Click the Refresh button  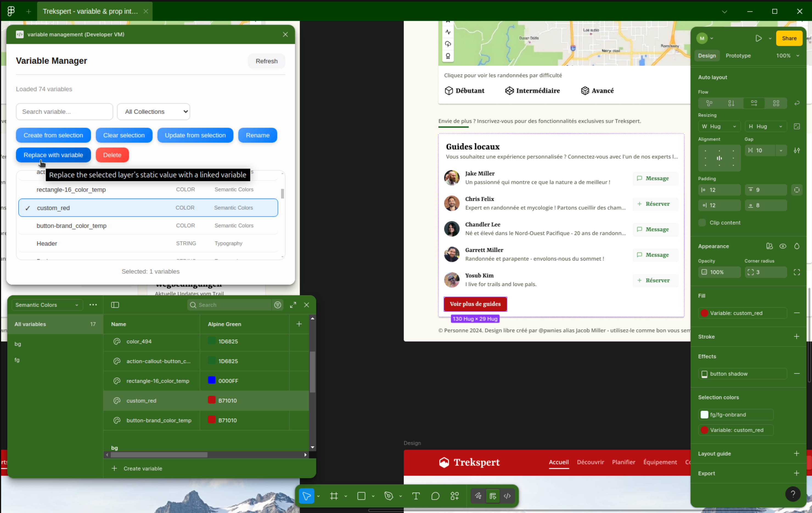coord(266,61)
